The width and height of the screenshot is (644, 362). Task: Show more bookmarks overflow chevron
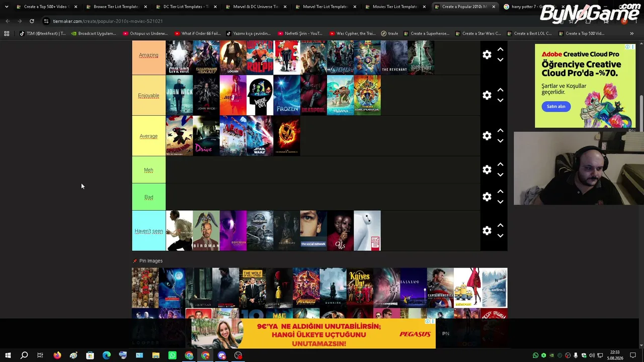631,34
